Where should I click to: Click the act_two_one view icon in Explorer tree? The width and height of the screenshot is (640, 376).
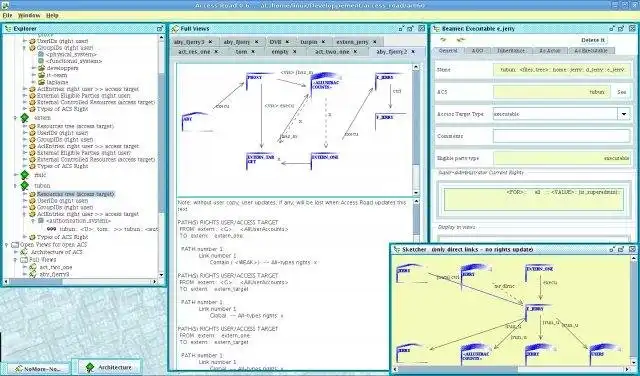(33, 267)
